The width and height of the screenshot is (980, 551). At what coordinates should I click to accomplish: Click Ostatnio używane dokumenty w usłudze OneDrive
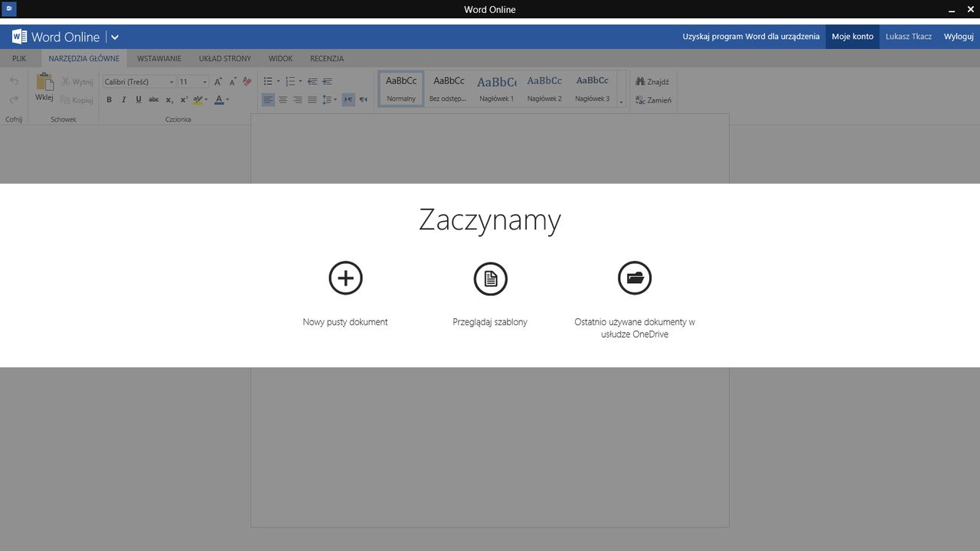click(x=635, y=328)
